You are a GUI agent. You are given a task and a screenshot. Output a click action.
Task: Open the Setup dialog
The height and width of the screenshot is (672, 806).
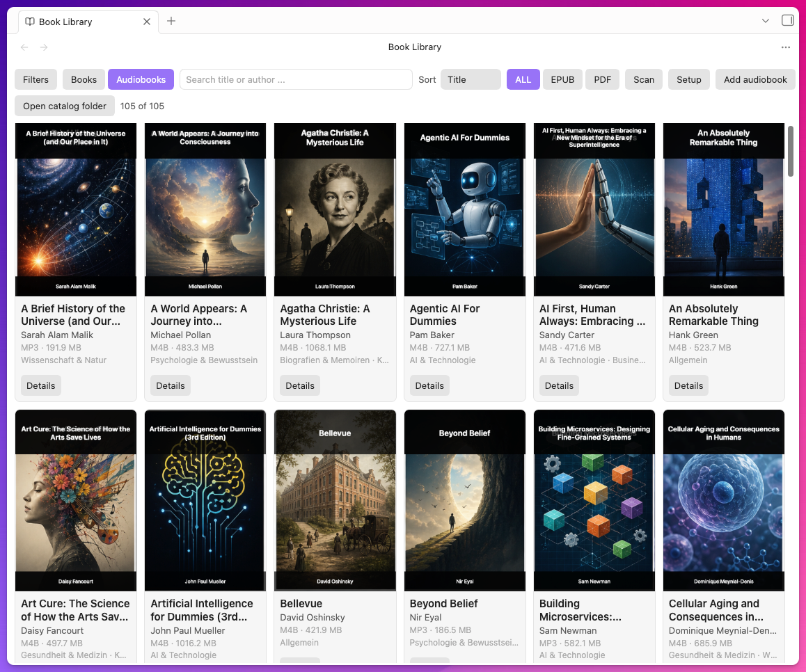click(x=689, y=79)
